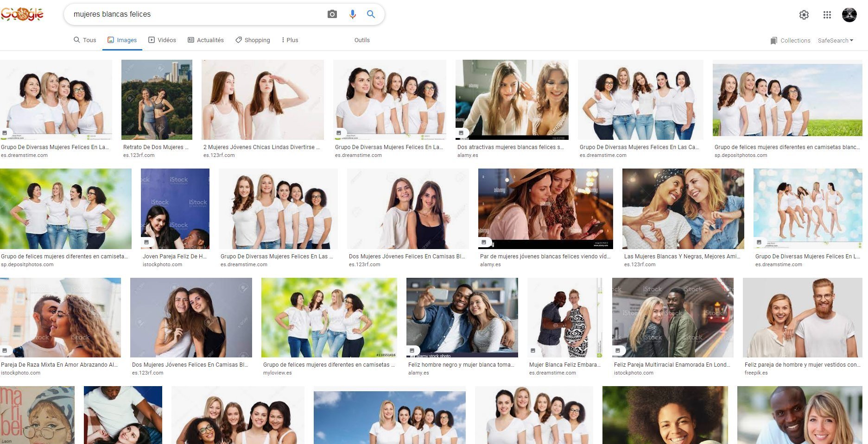Click the image badge on 'Joven Pareja Feliz' thumbnail

146,242
